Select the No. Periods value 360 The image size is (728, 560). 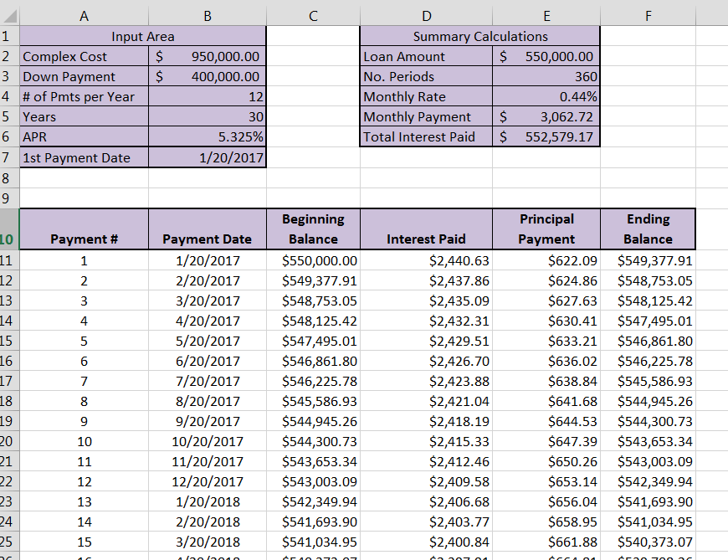coord(546,76)
